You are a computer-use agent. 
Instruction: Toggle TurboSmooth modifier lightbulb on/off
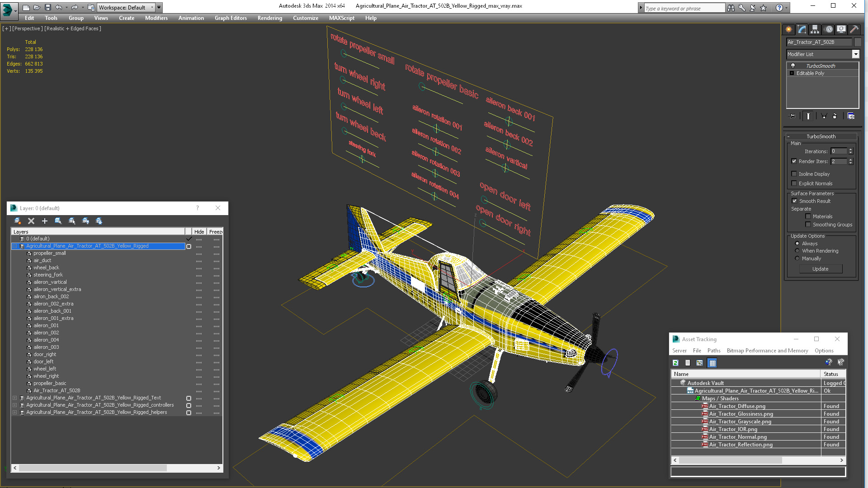(x=793, y=66)
